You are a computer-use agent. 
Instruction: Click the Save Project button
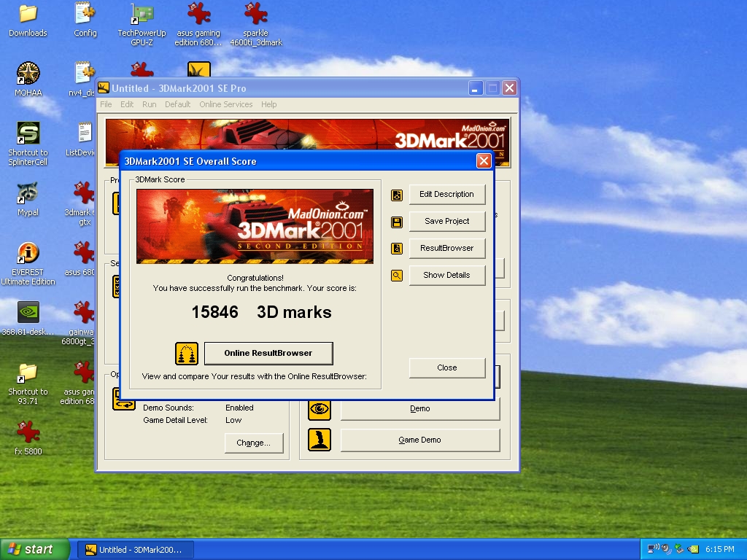447,222
